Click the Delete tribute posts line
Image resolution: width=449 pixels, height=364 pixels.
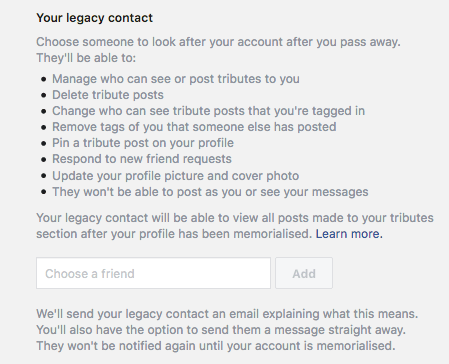point(108,95)
